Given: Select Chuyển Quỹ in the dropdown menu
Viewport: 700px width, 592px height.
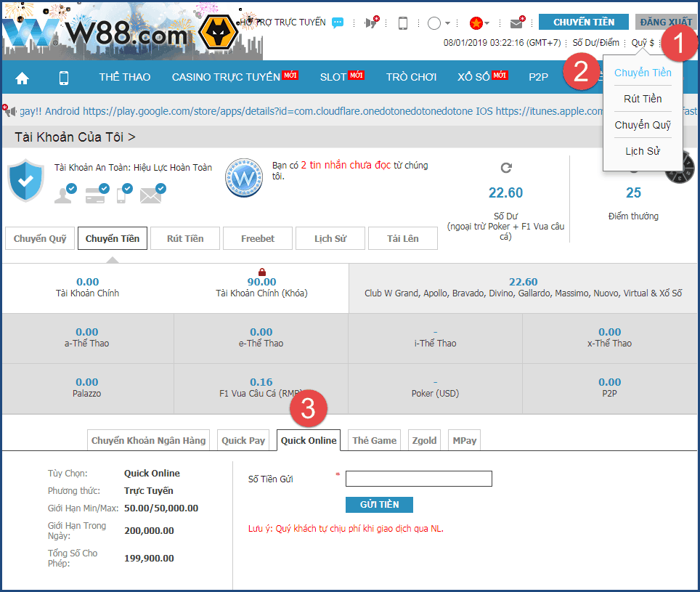Looking at the screenshot, I should [643, 125].
